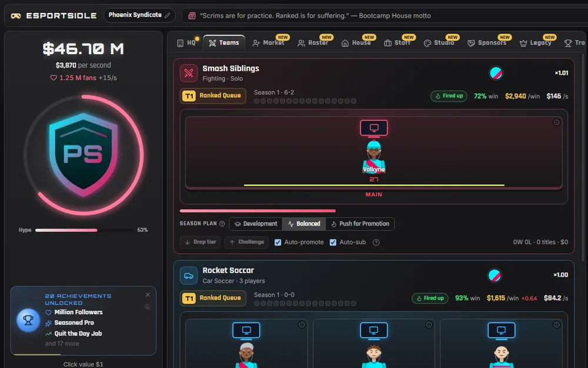The image size is (588, 368).
Task: Click the Rocket Soccar car game icon
Action: [189, 275]
